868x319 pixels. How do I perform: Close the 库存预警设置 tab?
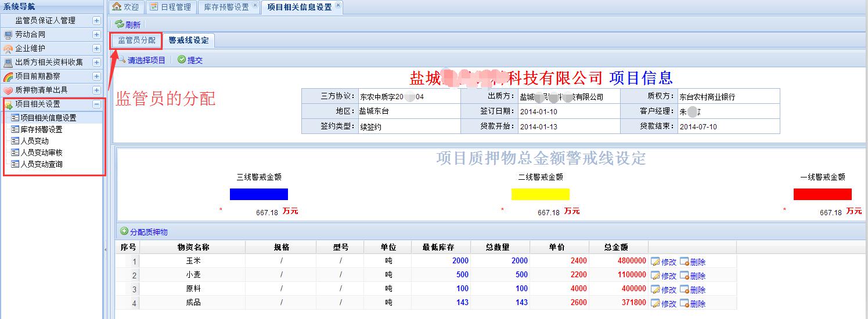[x=255, y=6]
